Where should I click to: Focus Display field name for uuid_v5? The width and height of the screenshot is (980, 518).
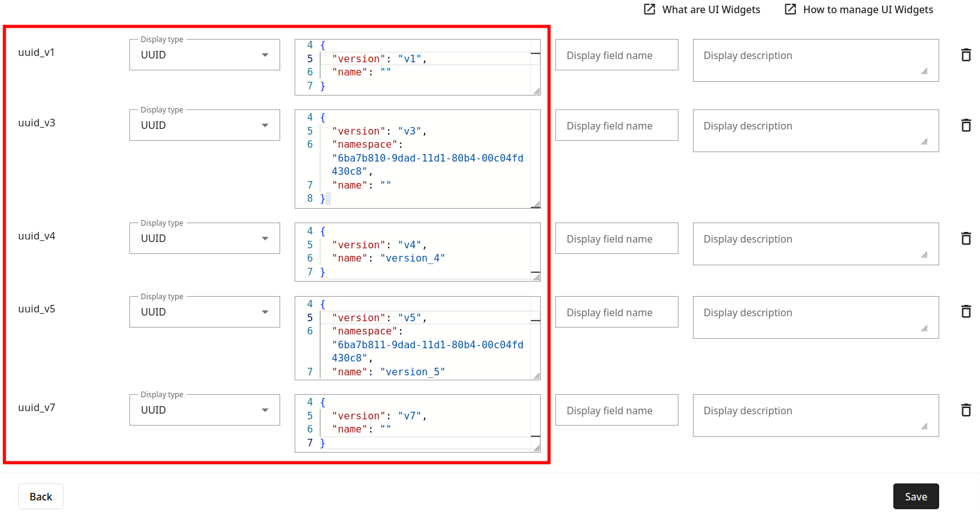[617, 312]
